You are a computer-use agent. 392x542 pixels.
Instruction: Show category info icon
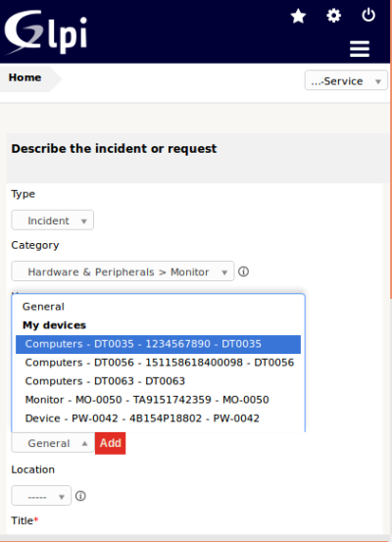[x=243, y=271]
